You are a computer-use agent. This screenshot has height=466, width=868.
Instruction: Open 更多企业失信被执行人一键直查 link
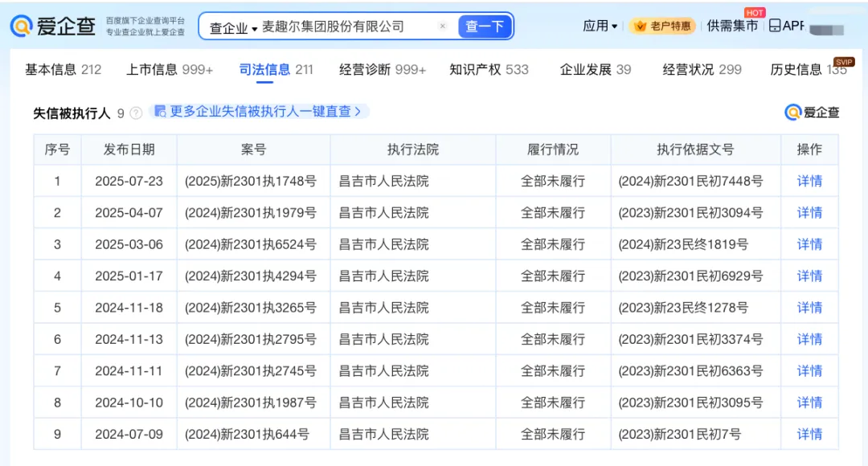(x=259, y=112)
